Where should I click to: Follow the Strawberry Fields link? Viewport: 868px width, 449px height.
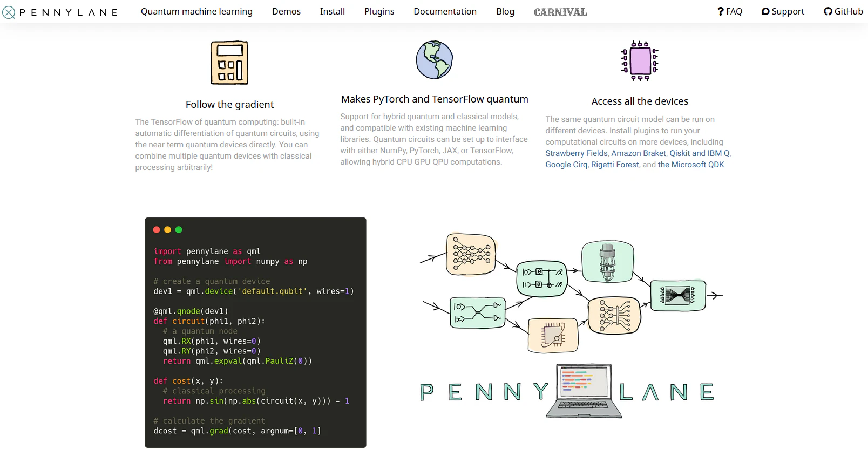coord(576,153)
